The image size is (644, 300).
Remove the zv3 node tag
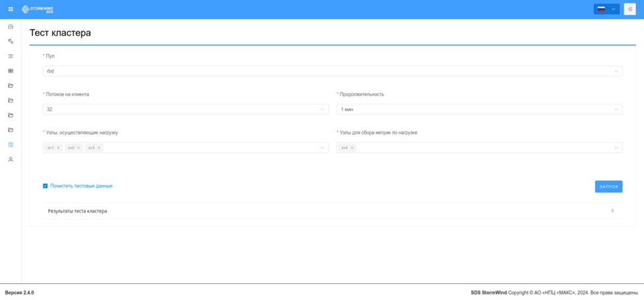point(99,148)
